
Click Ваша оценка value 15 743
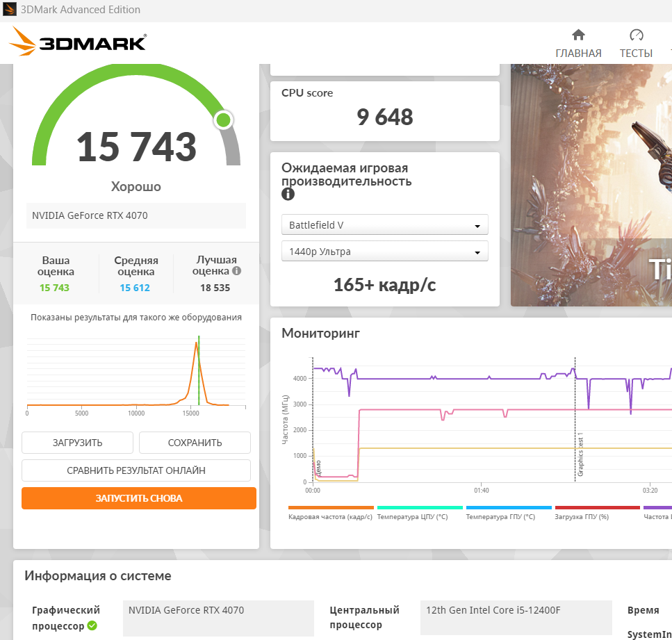(x=54, y=288)
